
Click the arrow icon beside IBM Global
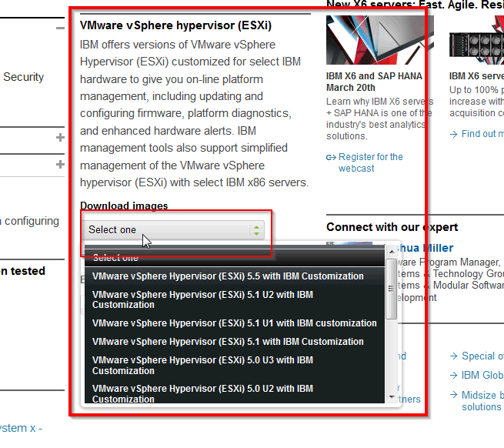[453, 376]
